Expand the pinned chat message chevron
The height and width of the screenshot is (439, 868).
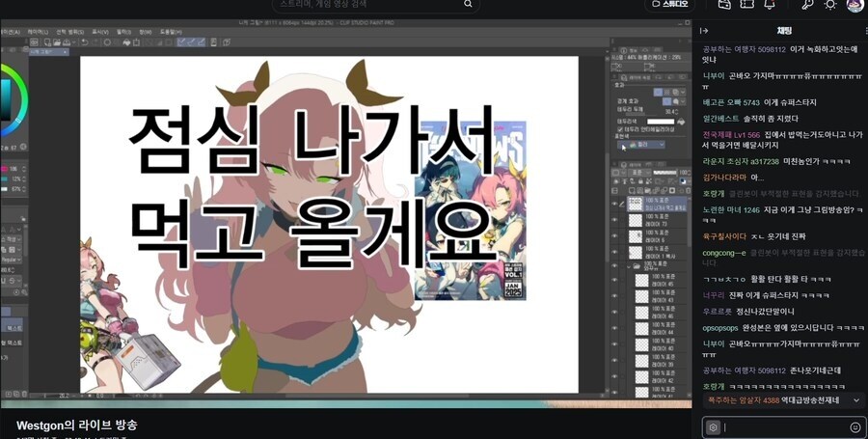856,399
